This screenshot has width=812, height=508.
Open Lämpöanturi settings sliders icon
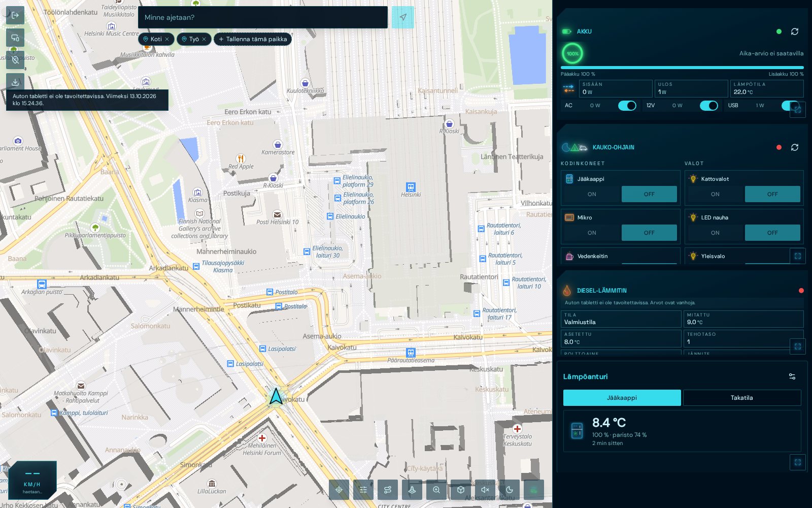[792, 376]
